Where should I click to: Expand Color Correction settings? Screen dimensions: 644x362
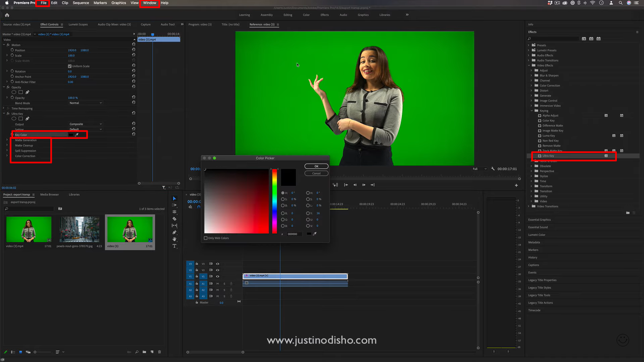click(x=7, y=156)
